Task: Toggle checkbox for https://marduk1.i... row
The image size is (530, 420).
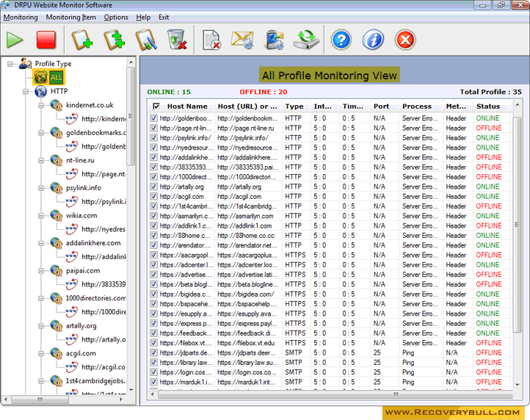Action: tap(154, 382)
